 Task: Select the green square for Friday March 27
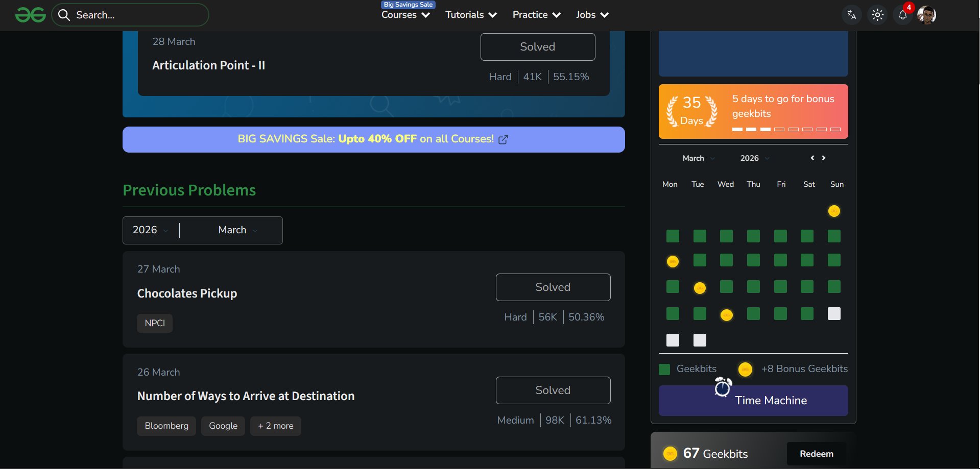coord(780,313)
